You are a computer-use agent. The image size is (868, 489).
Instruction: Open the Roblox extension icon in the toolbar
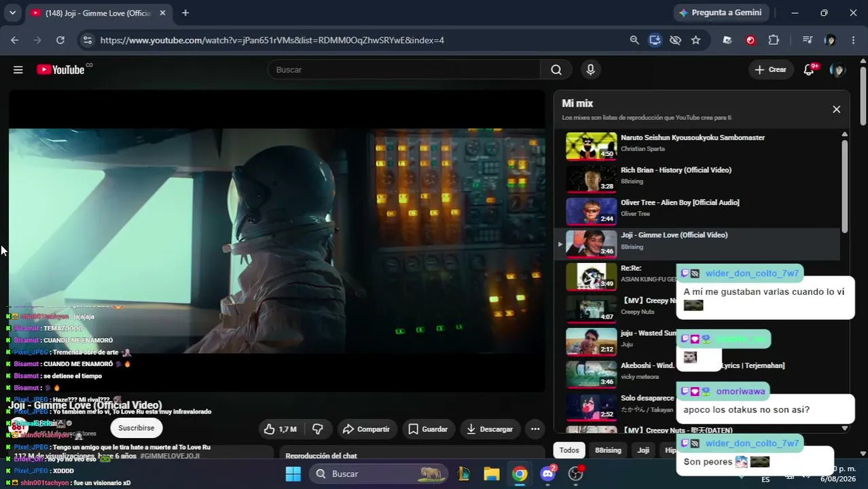click(x=727, y=40)
